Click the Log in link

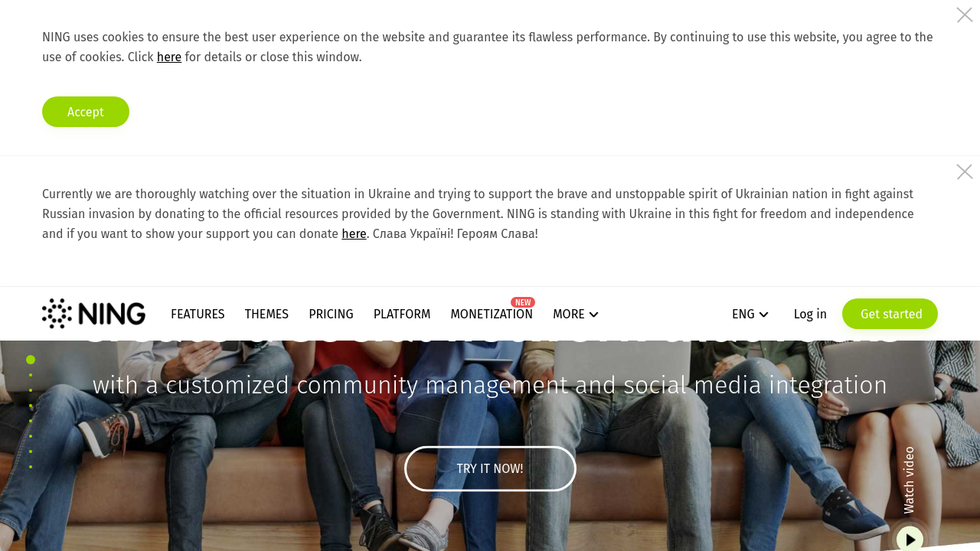[810, 315]
